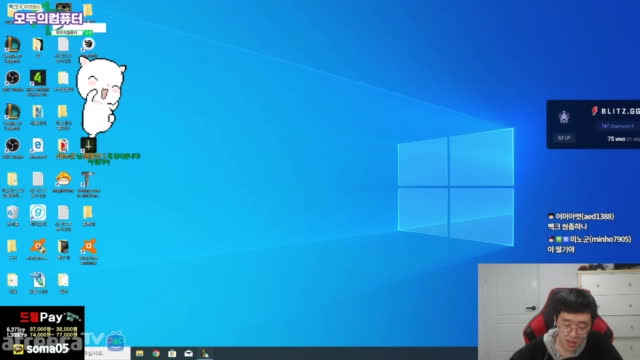Image resolution: width=640 pixels, height=360 pixels.
Task: Open the folder with the black book cover
Action: (x=63, y=247)
